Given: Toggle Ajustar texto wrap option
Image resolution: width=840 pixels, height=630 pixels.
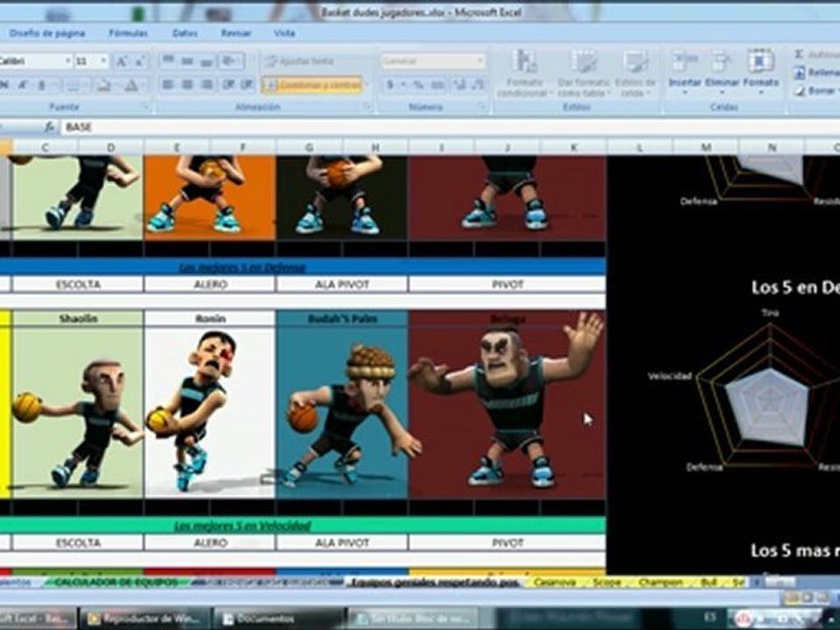Looking at the screenshot, I should [x=299, y=61].
